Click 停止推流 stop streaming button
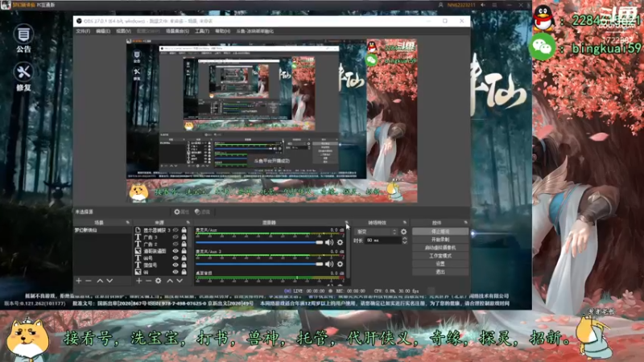644x362 pixels. [440, 232]
